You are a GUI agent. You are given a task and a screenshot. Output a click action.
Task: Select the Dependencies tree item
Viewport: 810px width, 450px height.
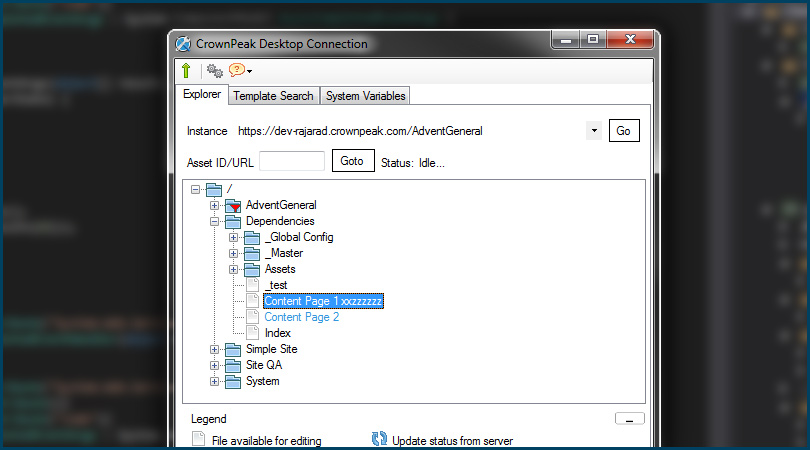click(280, 221)
